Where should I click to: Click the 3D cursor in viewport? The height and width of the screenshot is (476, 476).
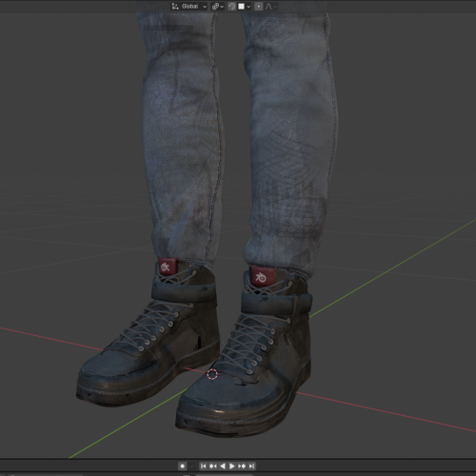(212, 374)
